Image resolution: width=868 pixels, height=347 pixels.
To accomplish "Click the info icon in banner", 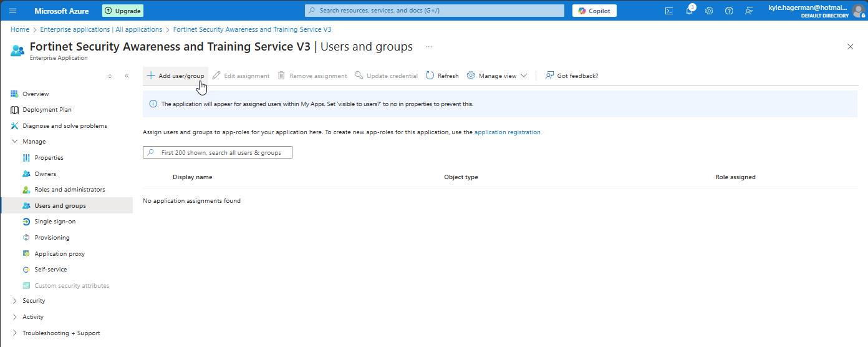I will [153, 104].
